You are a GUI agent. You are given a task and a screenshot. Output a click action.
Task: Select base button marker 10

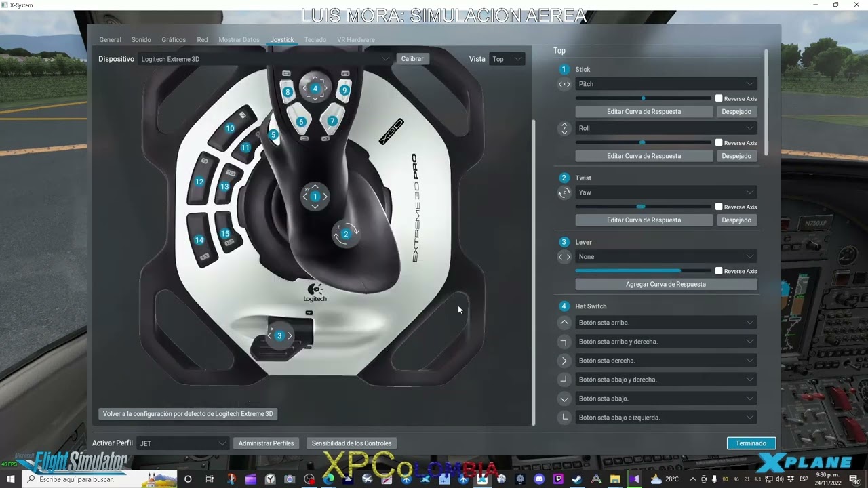[230, 128]
